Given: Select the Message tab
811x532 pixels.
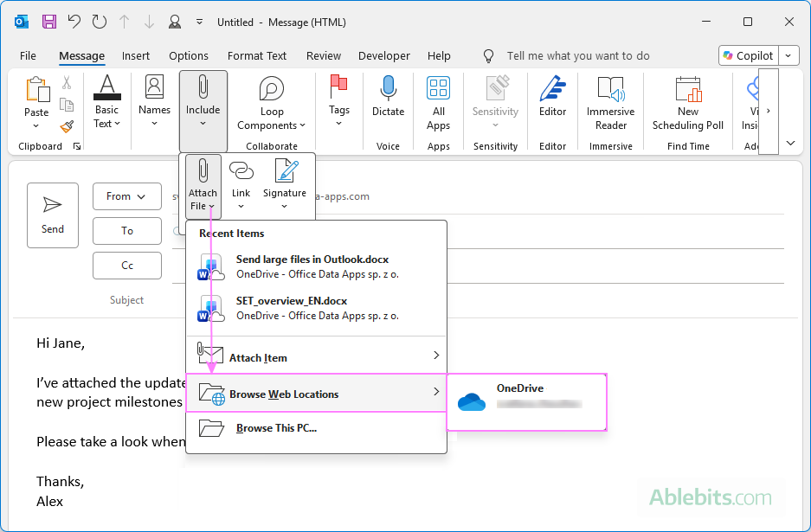Looking at the screenshot, I should tap(81, 56).
